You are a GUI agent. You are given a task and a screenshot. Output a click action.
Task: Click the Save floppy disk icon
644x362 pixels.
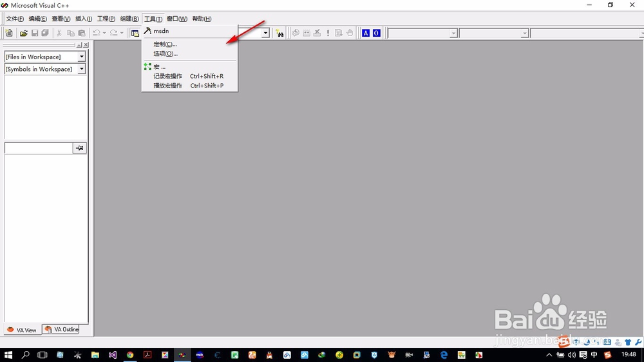[35, 33]
